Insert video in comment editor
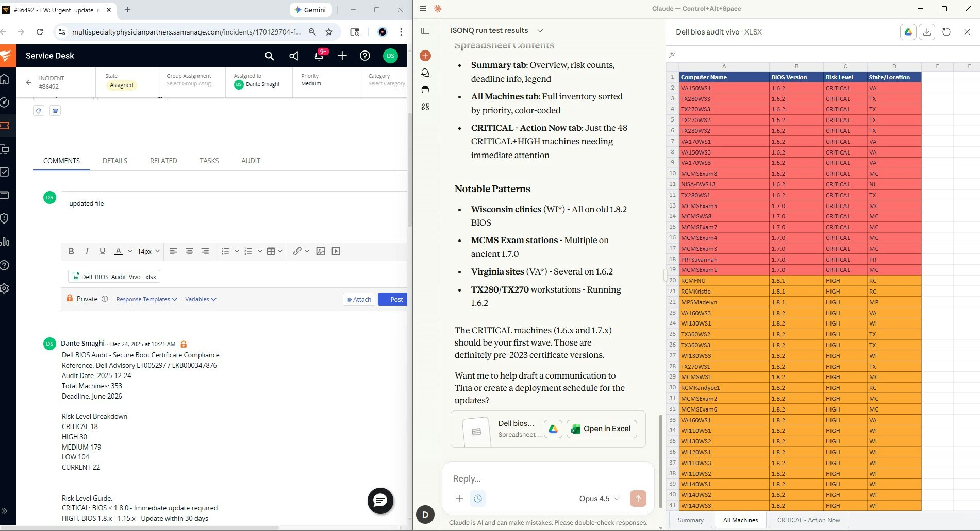 tap(336, 251)
